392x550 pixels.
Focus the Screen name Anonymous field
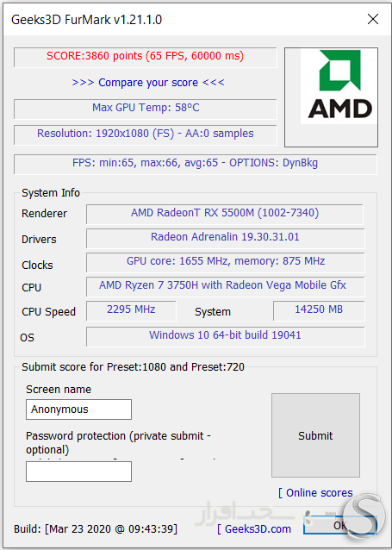click(79, 409)
